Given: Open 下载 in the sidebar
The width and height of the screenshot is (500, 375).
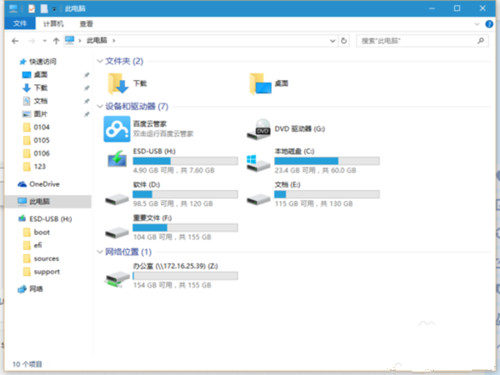Looking at the screenshot, I should click(x=41, y=88).
